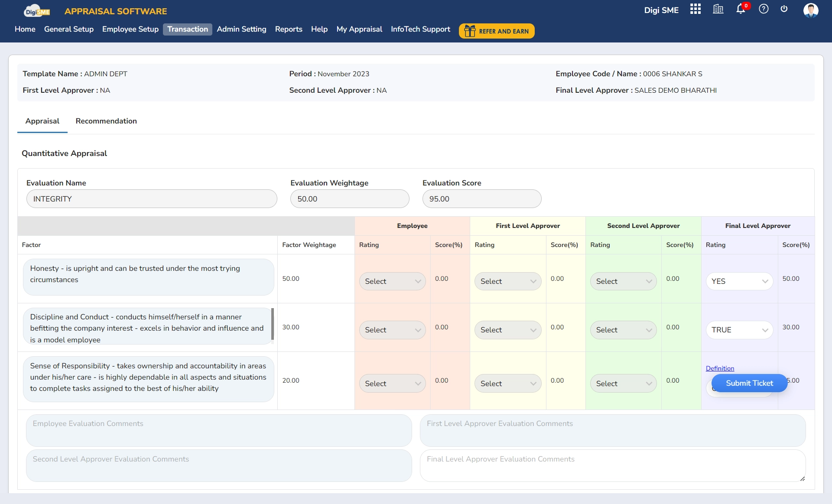
Task: Open the user profile avatar
Action: pyautogui.click(x=810, y=10)
